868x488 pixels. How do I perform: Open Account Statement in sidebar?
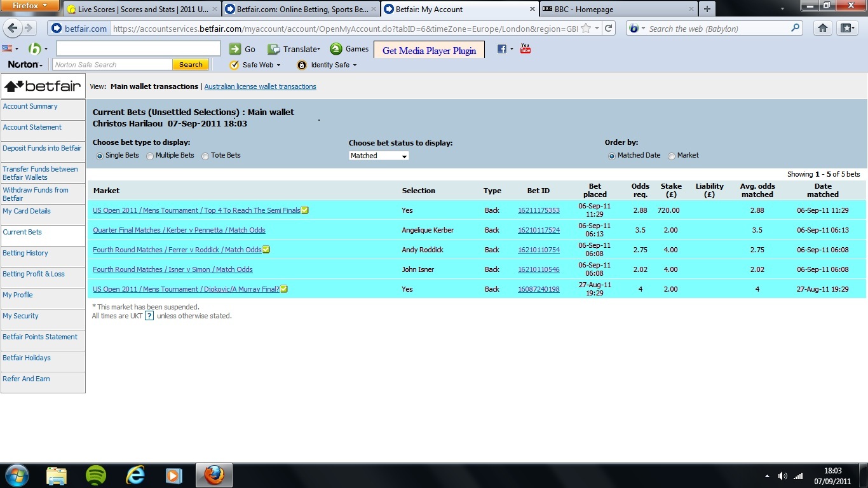tap(32, 127)
